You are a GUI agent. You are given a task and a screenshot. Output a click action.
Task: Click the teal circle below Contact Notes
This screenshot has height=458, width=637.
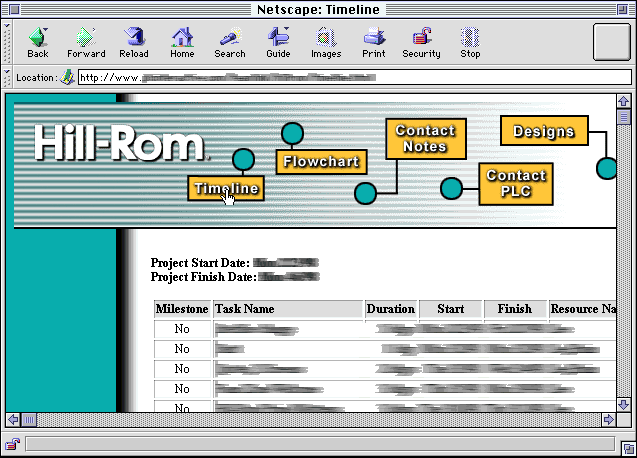(365, 193)
